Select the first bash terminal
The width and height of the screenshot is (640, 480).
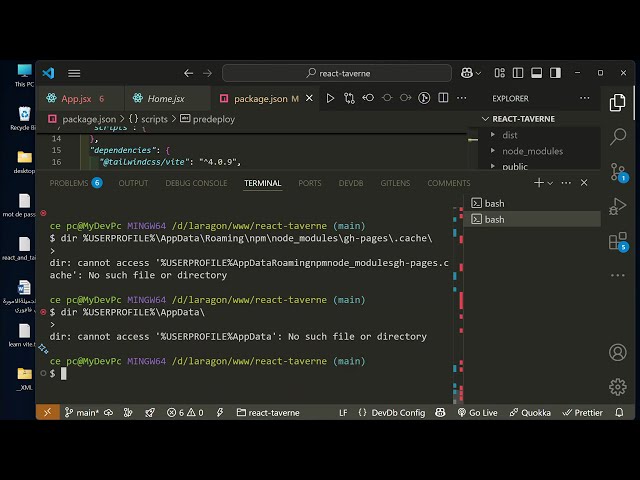click(x=532, y=203)
